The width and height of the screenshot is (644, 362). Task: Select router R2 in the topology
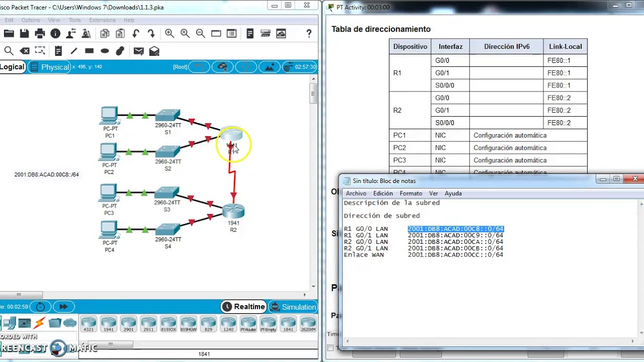tap(233, 211)
